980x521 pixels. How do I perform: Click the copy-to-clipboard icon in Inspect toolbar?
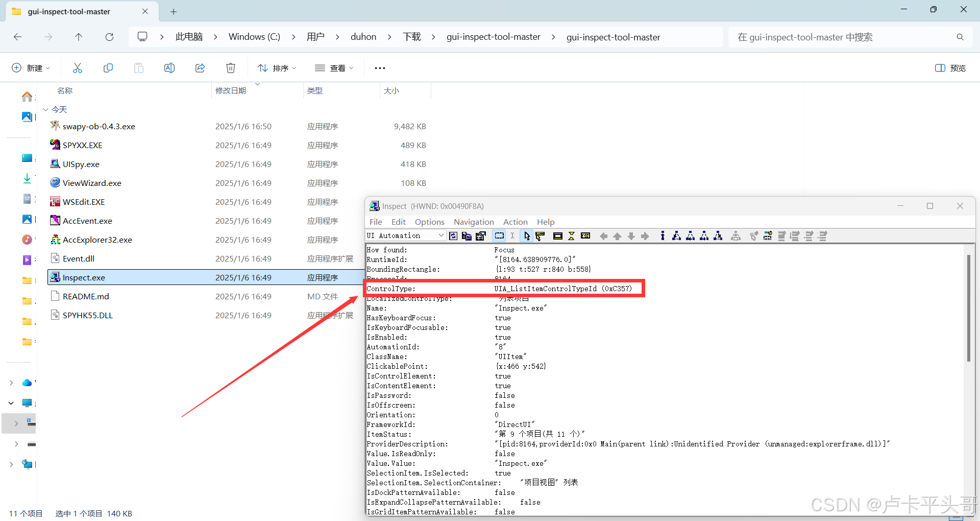[x=467, y=235]
